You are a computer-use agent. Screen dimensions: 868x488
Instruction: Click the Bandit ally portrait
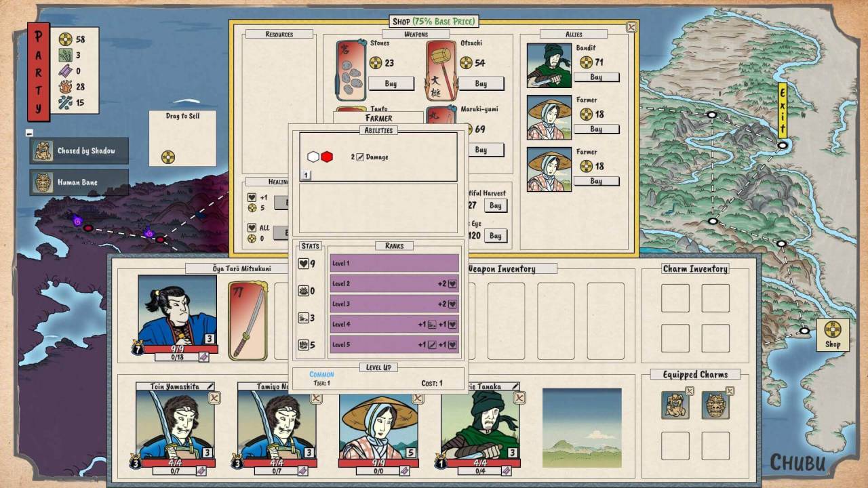point(549,66)
